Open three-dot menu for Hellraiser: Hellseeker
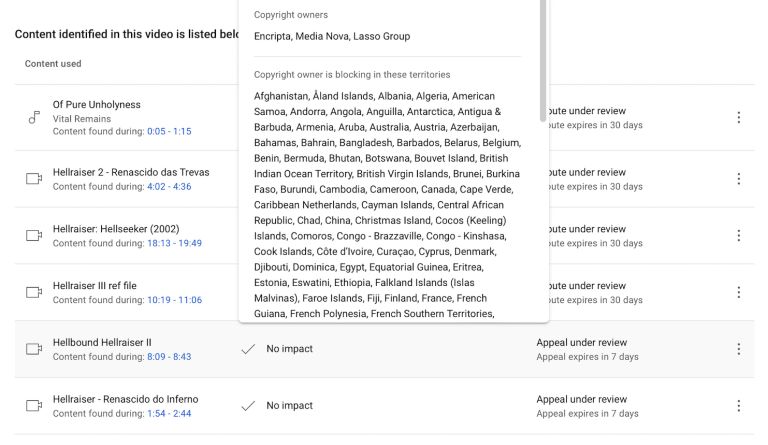 739,236
